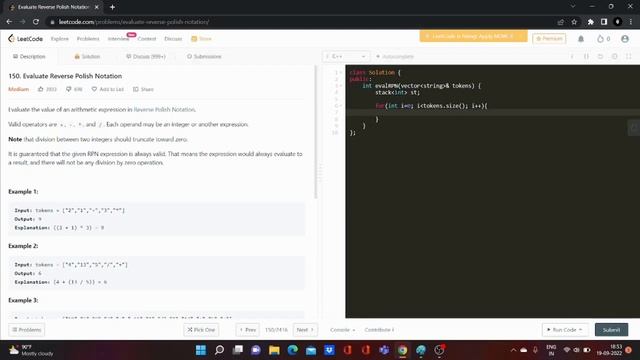
Task: Switch to Solution tab
Action: coord(87,56)
